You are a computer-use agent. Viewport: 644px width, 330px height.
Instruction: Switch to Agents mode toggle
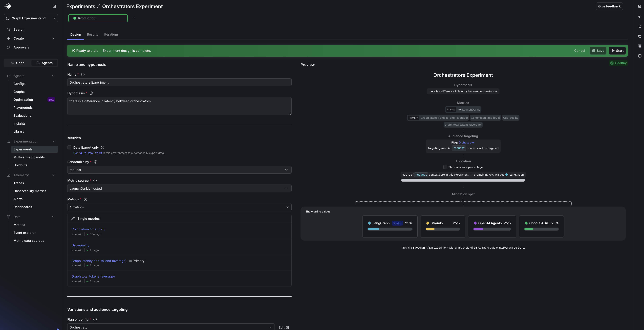coord(44,63)
